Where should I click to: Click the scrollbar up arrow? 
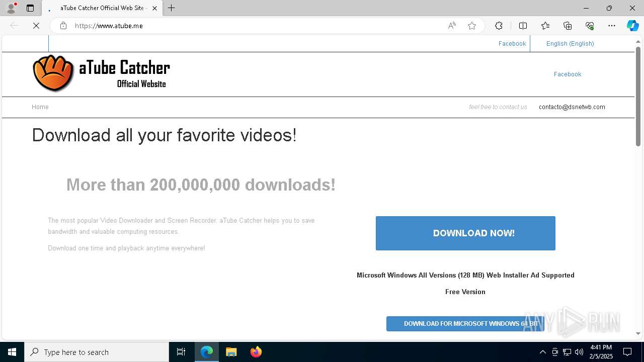point(638,41)
